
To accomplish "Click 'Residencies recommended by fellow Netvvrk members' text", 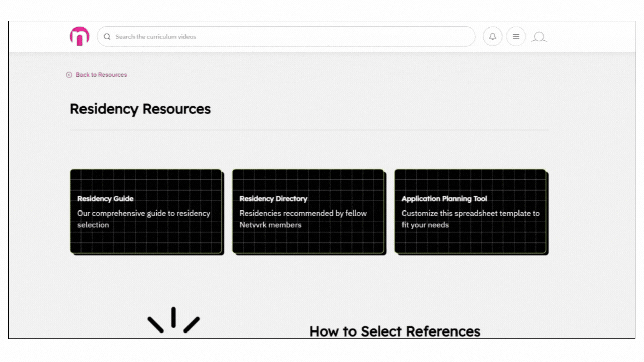I will [x=303, y=219].
